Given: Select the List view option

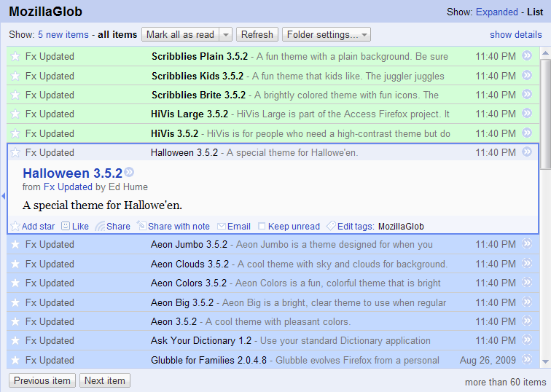Looking at the screenshot, I should (x=535, y=12).
